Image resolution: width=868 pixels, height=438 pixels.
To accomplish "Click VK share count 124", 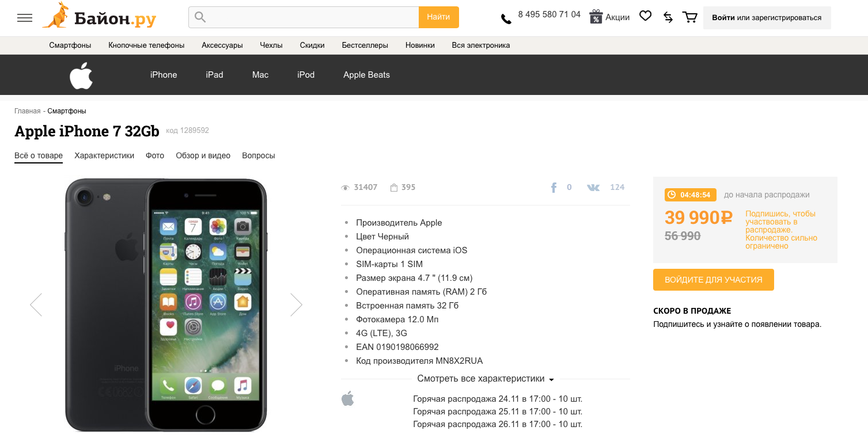I will (x=617, y=187).
